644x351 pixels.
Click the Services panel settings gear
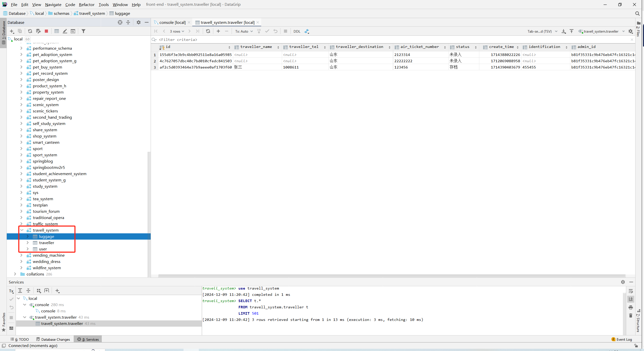click(623, 282)
